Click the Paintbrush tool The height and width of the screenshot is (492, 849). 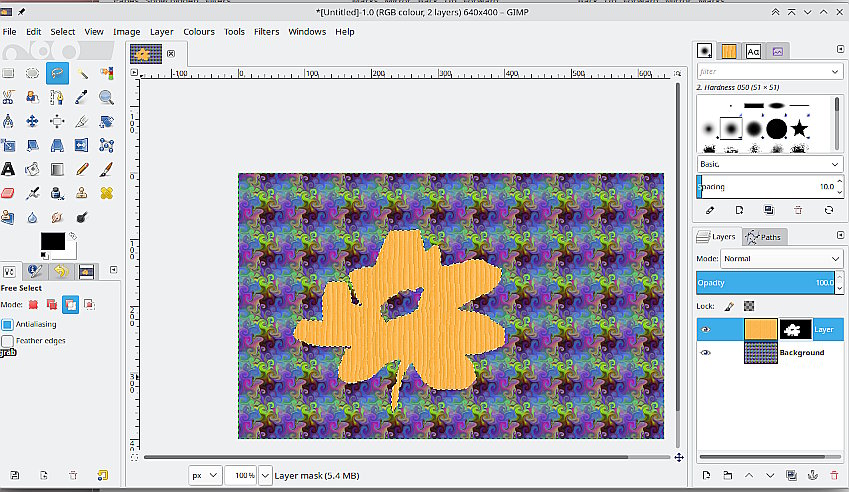(106, 169)
